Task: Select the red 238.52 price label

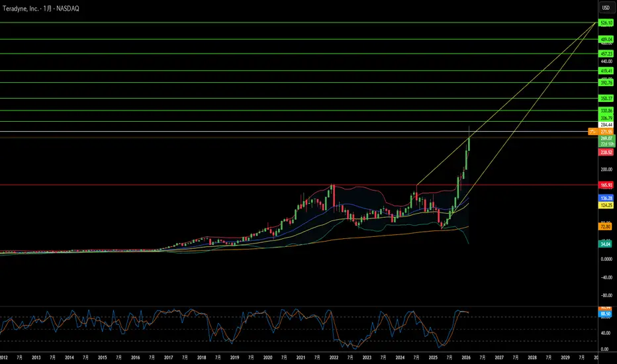Action: point(606,152)
